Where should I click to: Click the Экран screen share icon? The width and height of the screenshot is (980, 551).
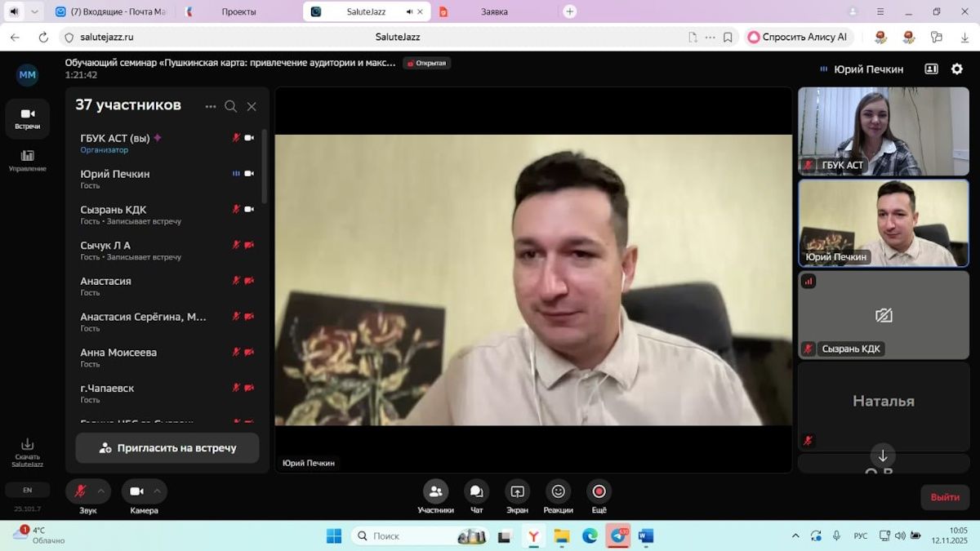(x=517, y=491)
